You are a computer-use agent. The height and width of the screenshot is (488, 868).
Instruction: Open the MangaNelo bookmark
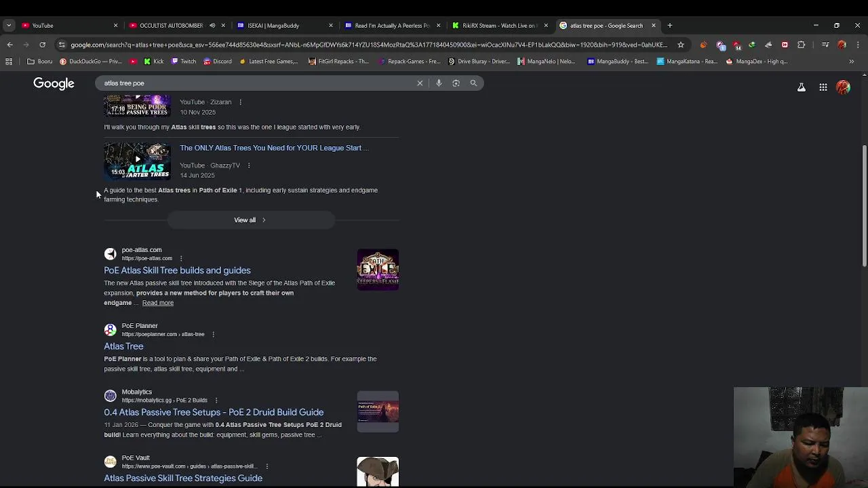(546, 61)
